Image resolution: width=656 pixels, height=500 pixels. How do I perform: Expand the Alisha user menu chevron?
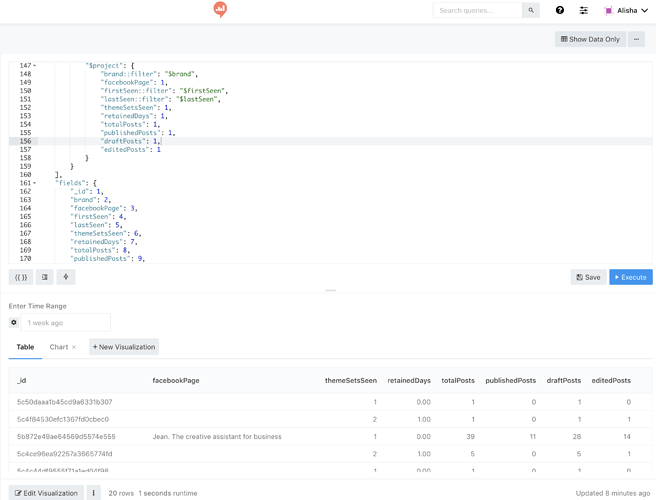(x=644, y=10)
